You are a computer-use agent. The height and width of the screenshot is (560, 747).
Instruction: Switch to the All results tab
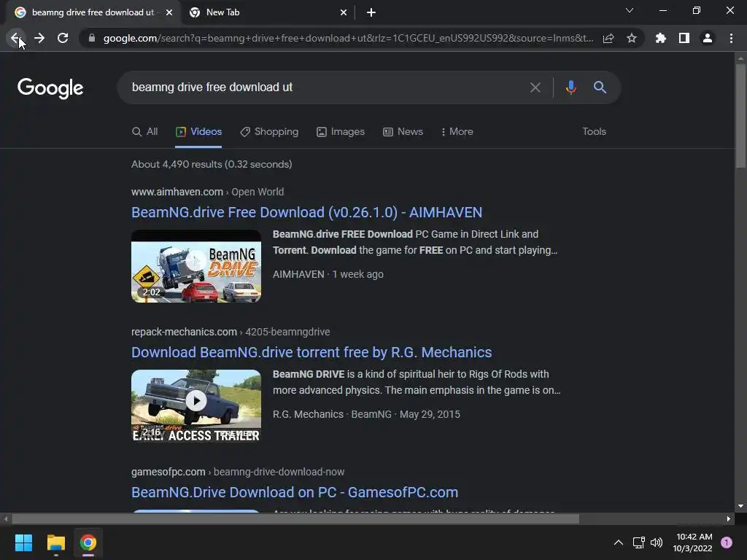pyautogui.click(x=145, y=131)
